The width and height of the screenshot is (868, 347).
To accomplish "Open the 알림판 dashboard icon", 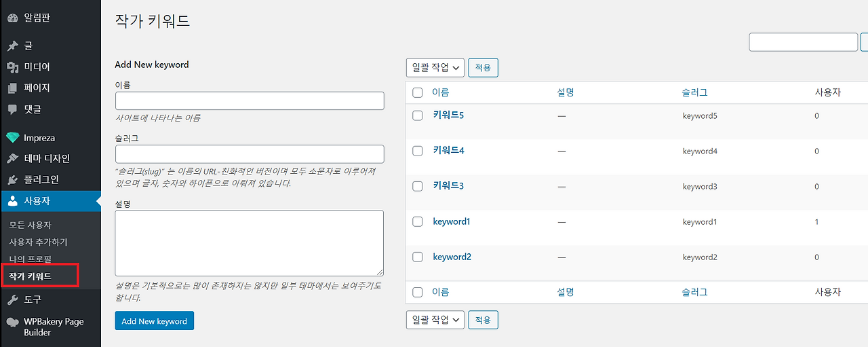I will [12, 18].
